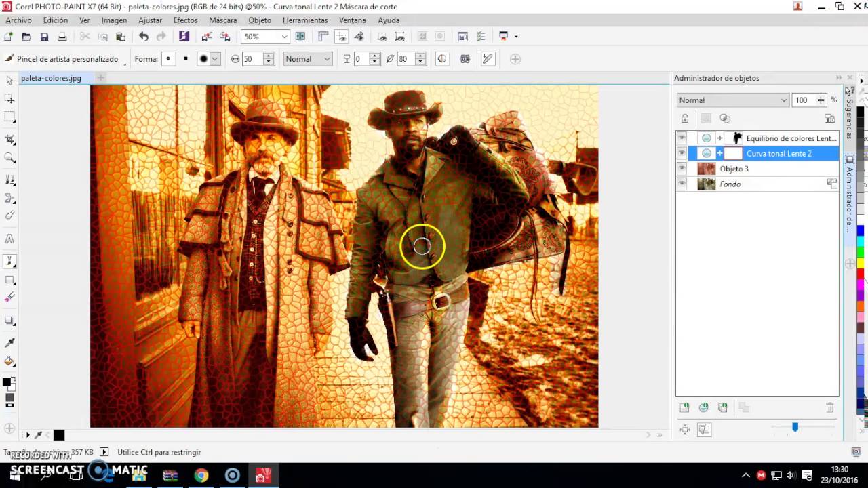Open the Archivo menu

[18, 20]
